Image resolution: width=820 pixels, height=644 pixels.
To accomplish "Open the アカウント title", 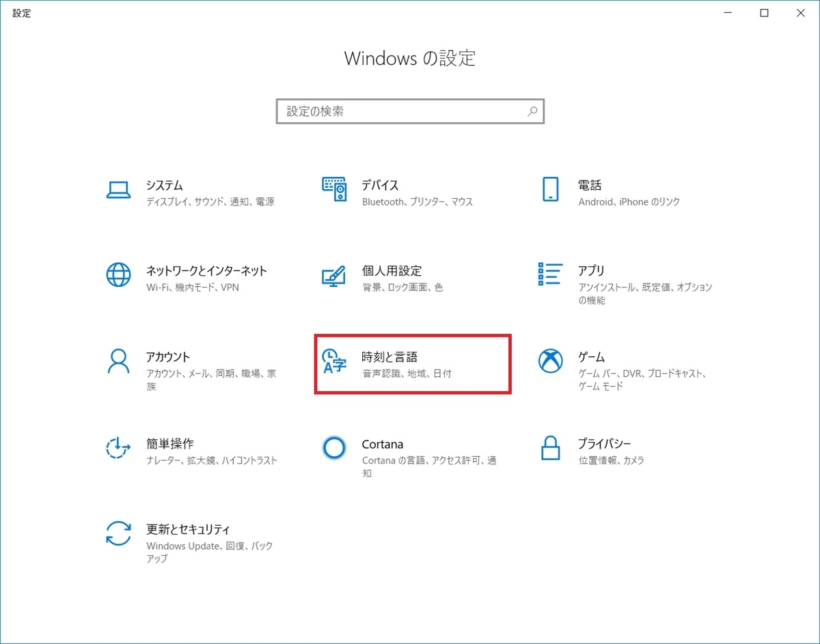I will (168, 357).
